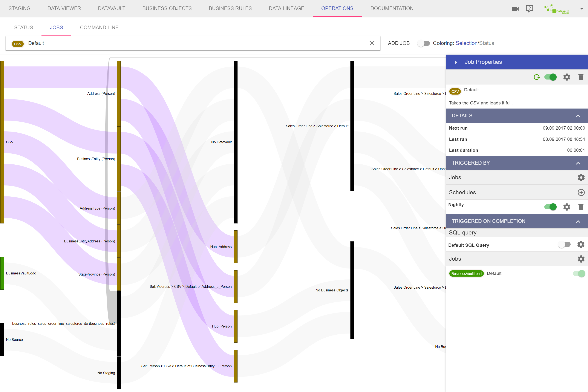The image size is (588, 392).
Task: Open job settings gear in properties header
Action: pyautogui.click(x=566, y=77)
